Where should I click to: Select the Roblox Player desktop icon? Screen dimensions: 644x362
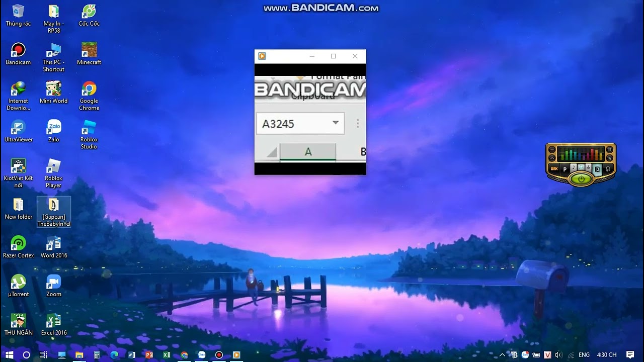53,173
